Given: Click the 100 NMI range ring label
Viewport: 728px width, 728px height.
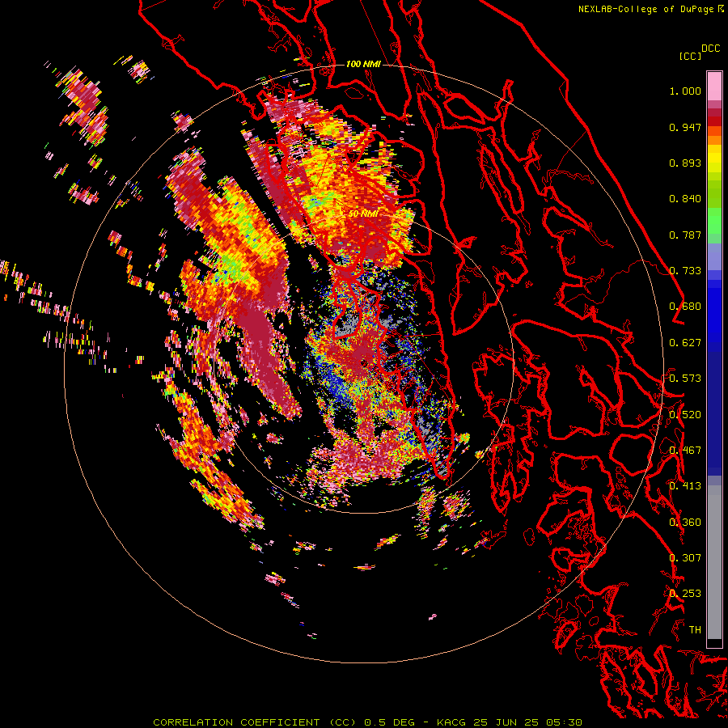Looking at the screenshot, I should pyautogui.click(x=363, y=64).
